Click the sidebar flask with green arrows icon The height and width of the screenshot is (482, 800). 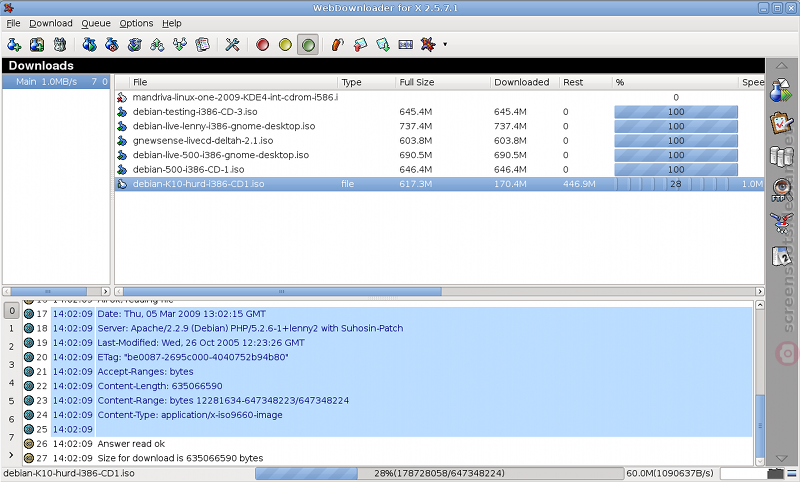click(782, 91)
